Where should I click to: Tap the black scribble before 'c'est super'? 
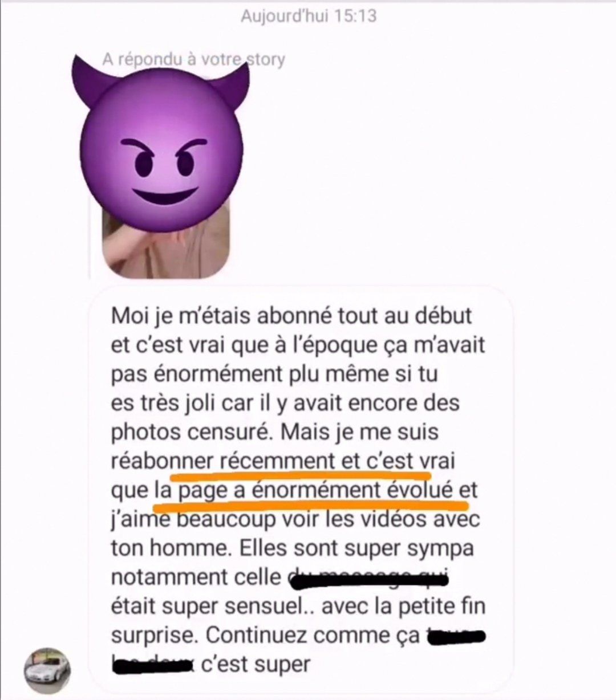(153, 665)
